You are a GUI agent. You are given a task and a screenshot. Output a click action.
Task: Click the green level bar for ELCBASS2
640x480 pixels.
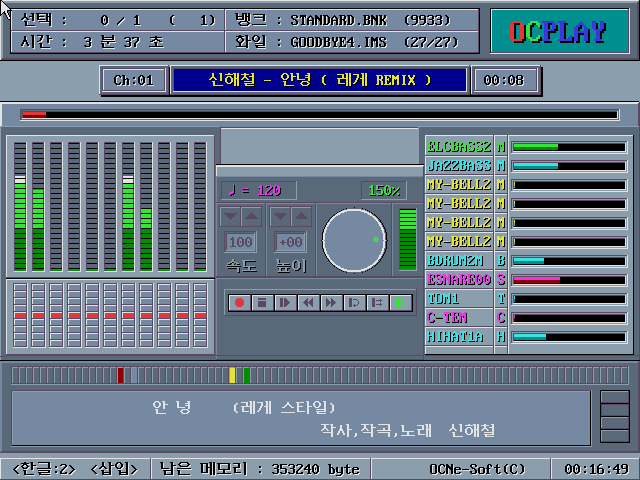coord(569,147)
